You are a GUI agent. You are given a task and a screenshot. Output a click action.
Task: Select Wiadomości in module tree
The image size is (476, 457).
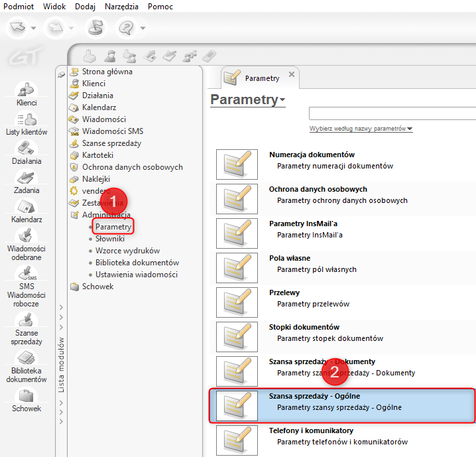pyautogui.click(x=104, y=119)
